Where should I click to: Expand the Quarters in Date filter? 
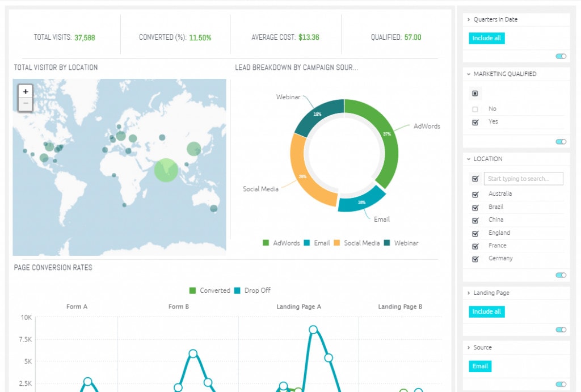[469, 19]
